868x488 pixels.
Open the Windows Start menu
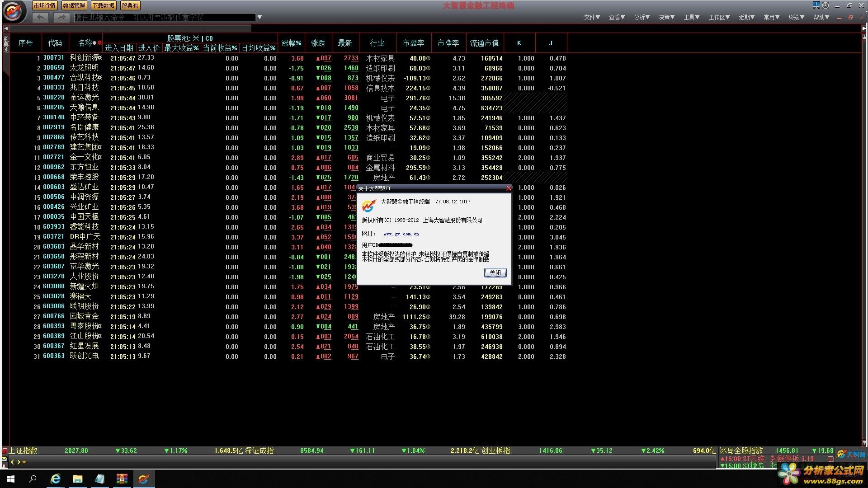tap(11, 479)
